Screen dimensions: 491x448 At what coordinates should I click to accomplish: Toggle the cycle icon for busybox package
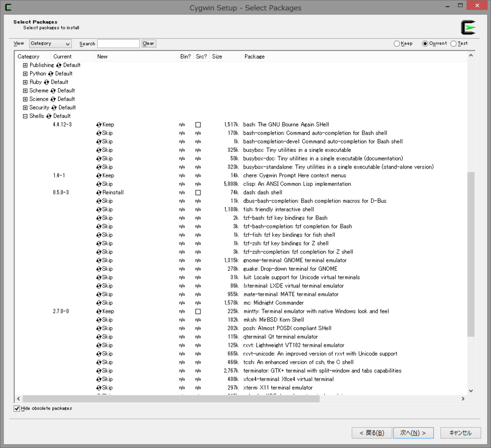pyautogui.click(x=99, y=150)
